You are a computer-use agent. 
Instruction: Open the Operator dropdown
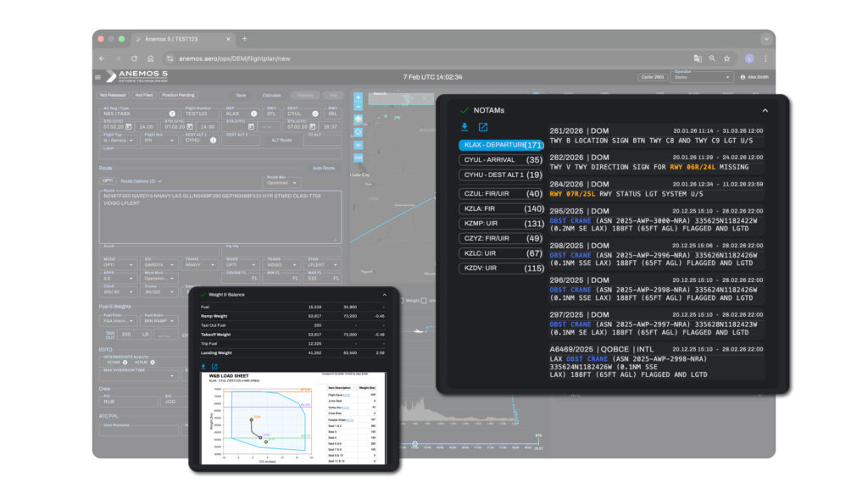pos(700,77)
